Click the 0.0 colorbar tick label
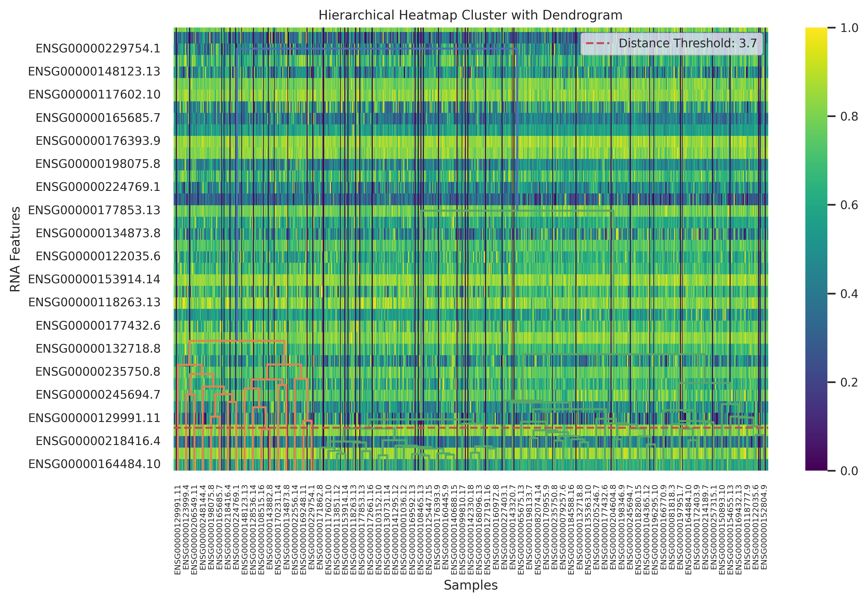This screenshot has width=868, height=602. (849, 471)
